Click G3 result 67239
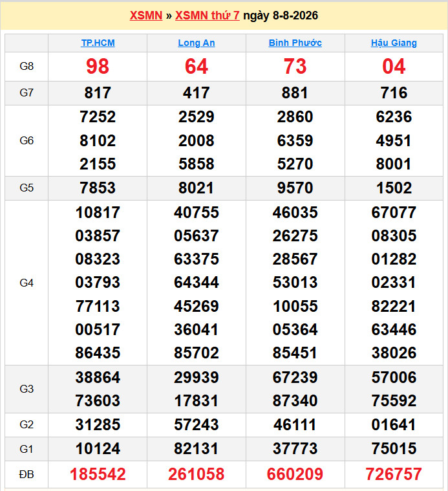The width and height of the screenshot is (448, 491). tap(295, 377)
